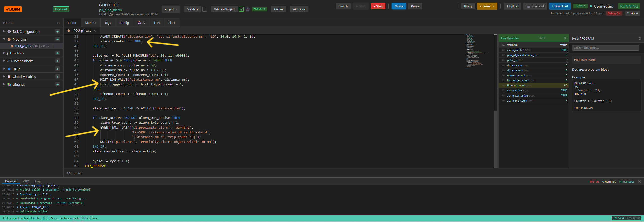Expand the Task Configuration tree node

coord(4,31)
